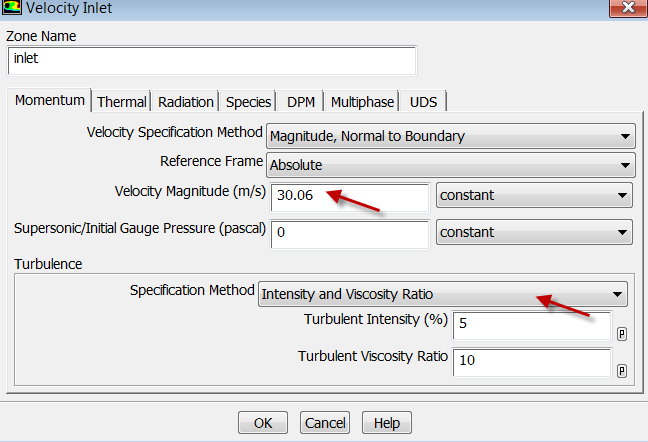Expand turbulence Specification Method dropdown
648x442 pixels.
442,294
